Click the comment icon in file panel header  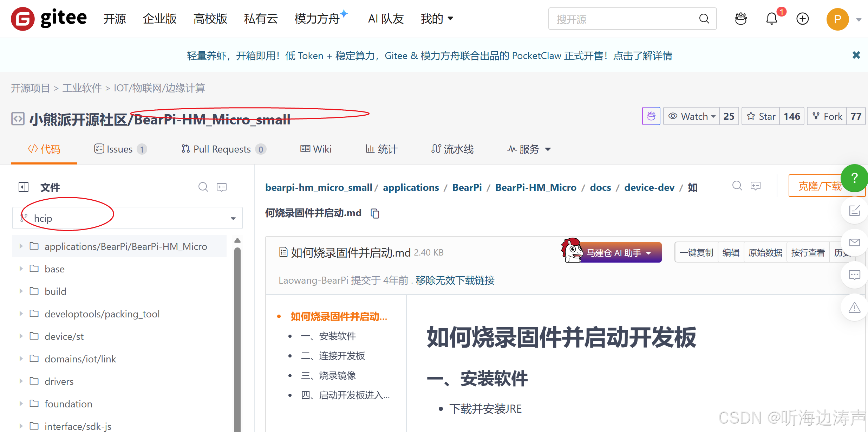222,187
